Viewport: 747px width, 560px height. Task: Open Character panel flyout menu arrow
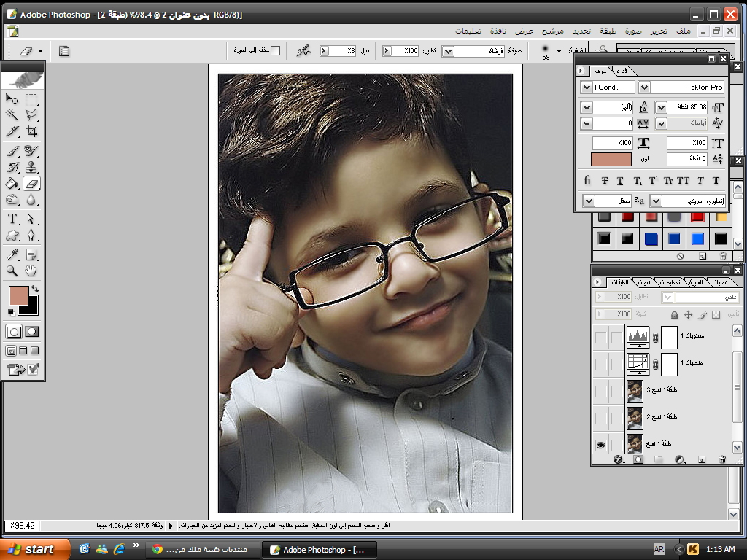pos(580,71)
